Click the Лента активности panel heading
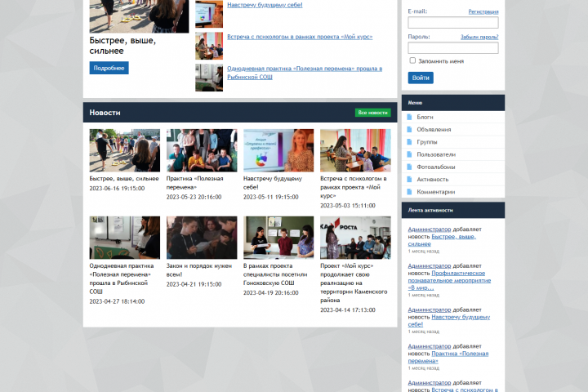The height and width of the screenshot is (392, 588). [x=430, y=211]
